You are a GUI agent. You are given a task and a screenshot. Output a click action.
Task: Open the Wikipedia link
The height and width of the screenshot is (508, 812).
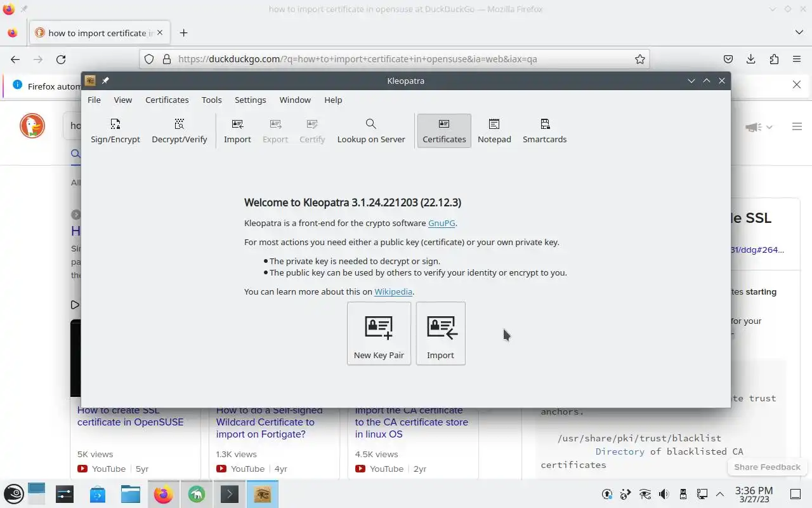point(393,291)
